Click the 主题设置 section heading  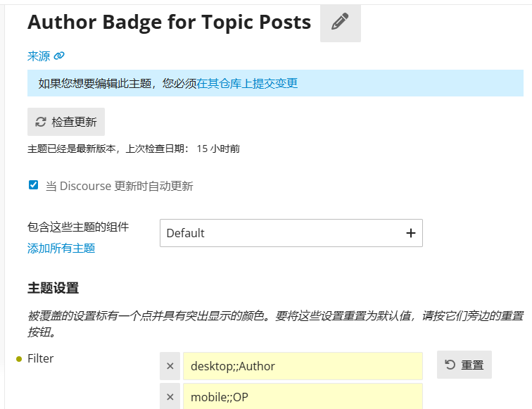[53, 288]
